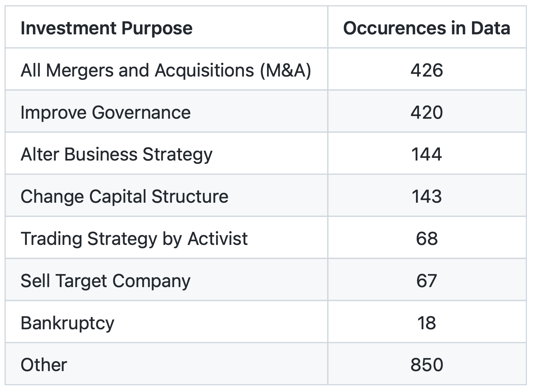Click the value 143
The image size is (534, 392).
(x=426, y=197)
